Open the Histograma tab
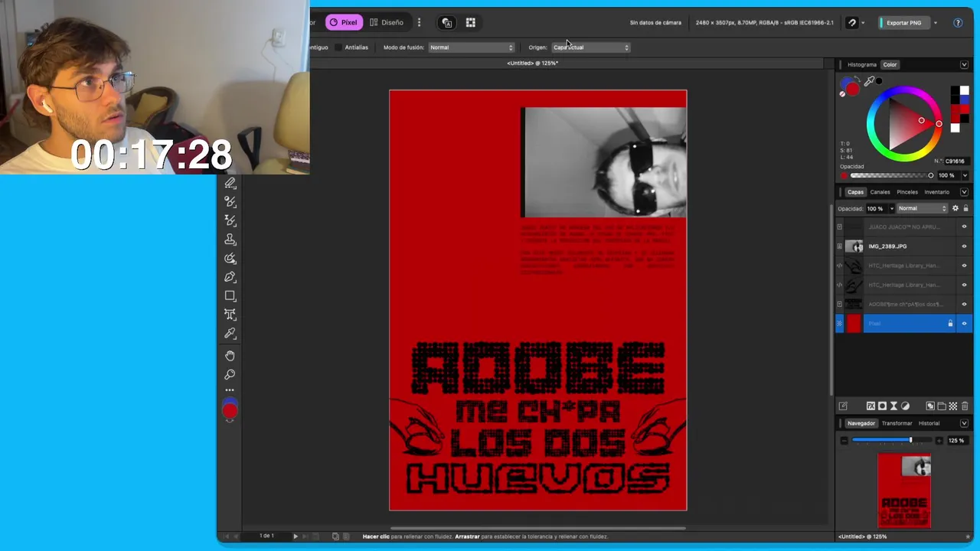The width and height of the screenshot is (980, 551). tap(862, 64)
